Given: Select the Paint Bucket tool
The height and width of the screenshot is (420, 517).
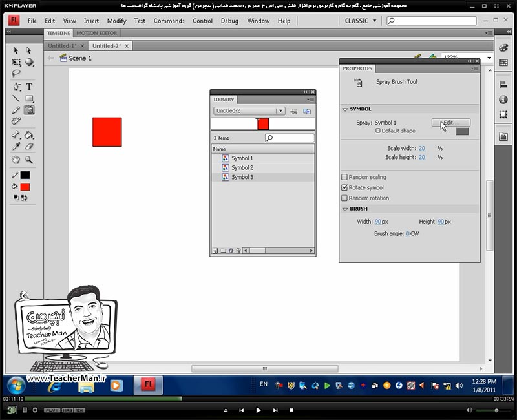Looking at the screenshot, I should pos(29,134).
